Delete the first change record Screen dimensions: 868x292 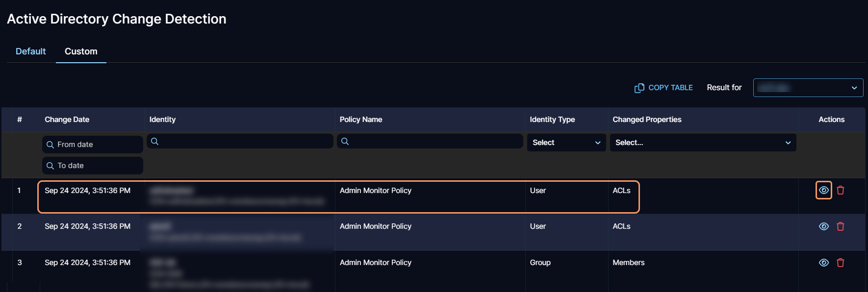coord(840,190)
